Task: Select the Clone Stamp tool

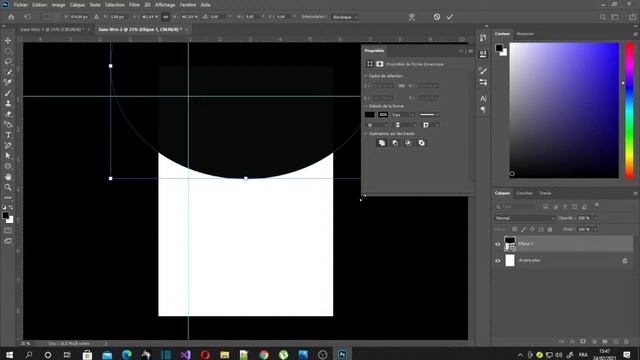Action: click(8, 104)
